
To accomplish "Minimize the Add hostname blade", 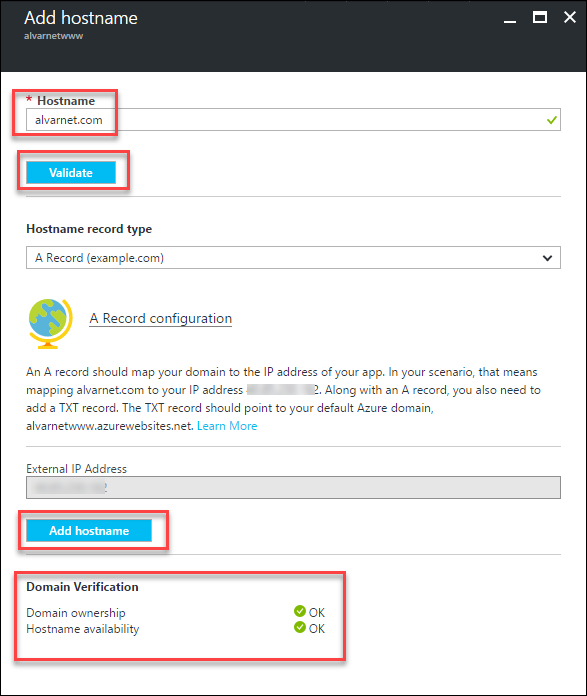I will click(x=510, y=21).
